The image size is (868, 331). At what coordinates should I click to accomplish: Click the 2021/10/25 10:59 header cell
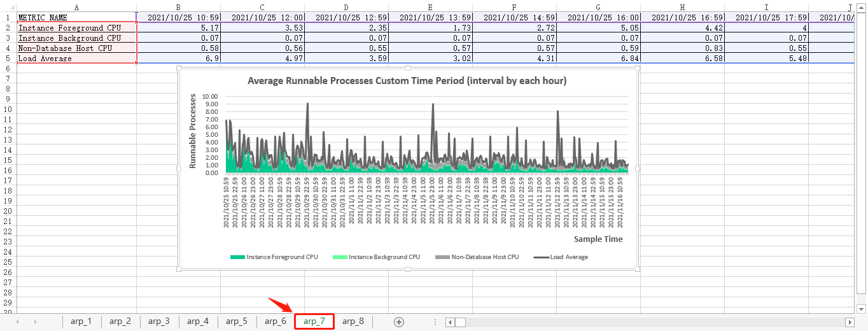click(178, 18)
